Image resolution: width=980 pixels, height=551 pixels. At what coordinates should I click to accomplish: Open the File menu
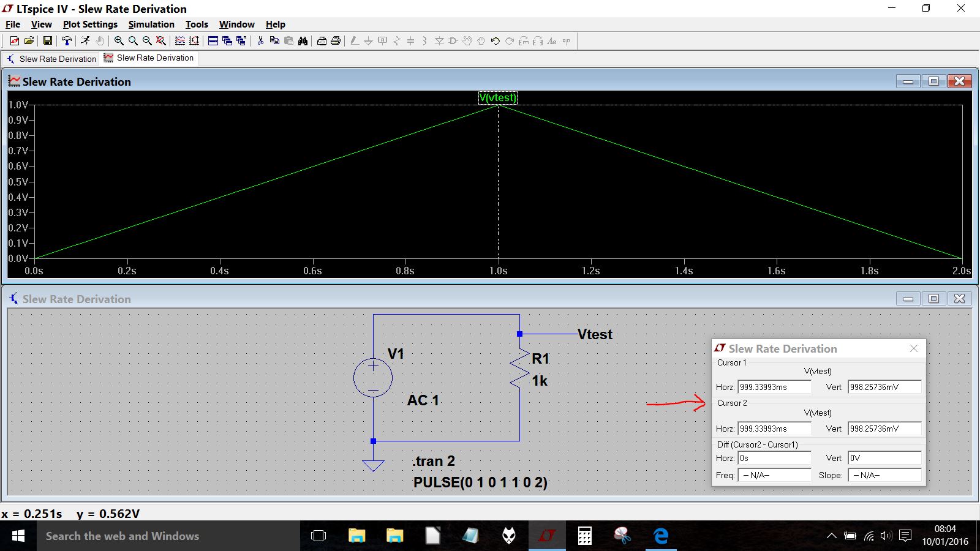coord(13,24)
